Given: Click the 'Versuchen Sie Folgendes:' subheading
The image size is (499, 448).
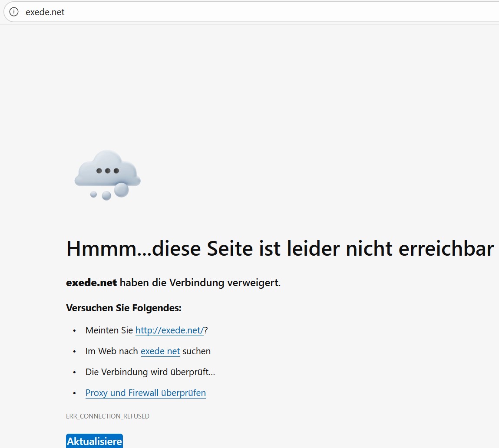Looking at the screenshot, I should coord(123,308).
